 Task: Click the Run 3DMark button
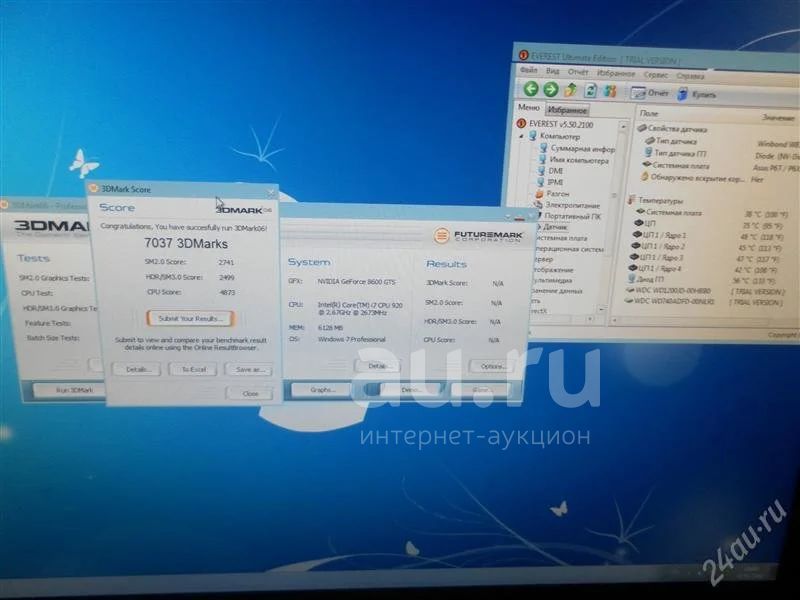70,390
